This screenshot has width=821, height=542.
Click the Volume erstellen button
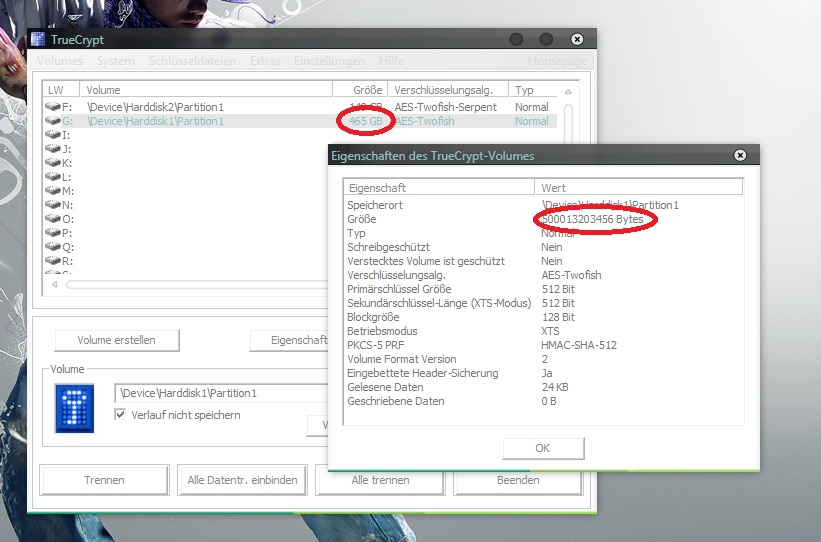[117, 340]
